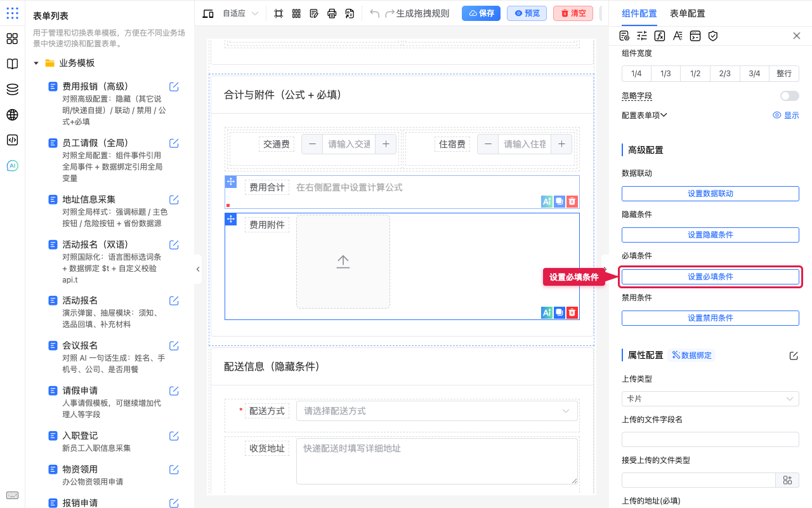Screen dimensions: 812x508
Task: Click the 预览 button
Action: 527,13
